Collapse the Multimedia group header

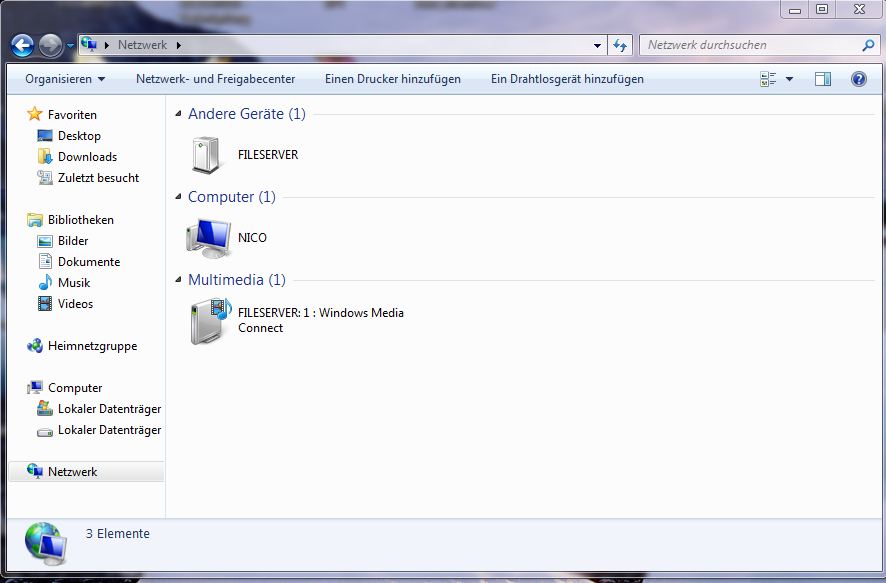180,281
